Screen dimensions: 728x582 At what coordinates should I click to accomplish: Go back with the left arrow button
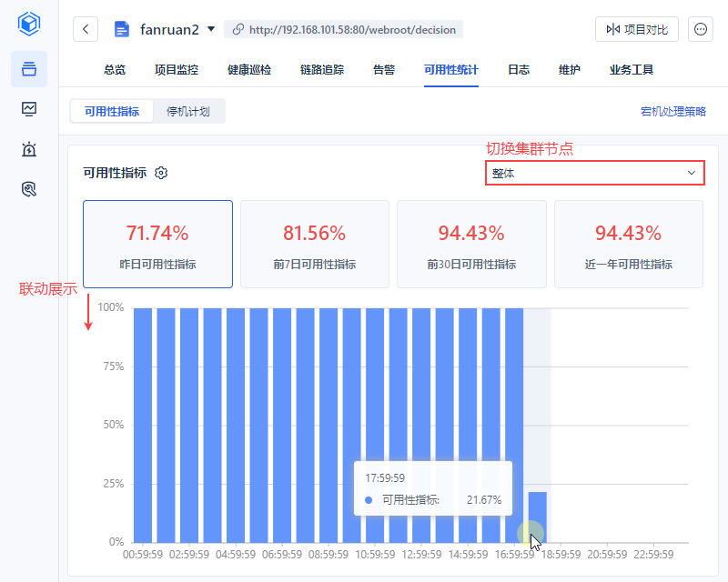tap(86, 29)
